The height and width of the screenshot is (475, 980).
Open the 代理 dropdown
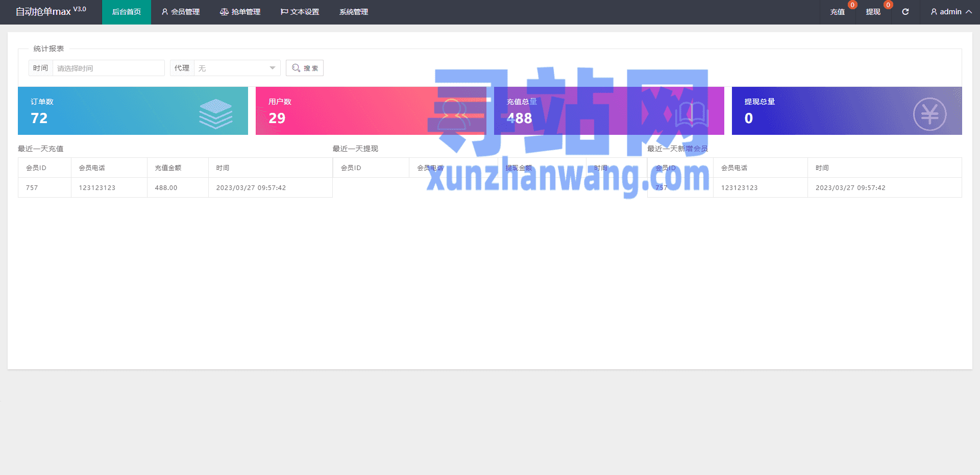pyautogui.click(x=237, y=68)
